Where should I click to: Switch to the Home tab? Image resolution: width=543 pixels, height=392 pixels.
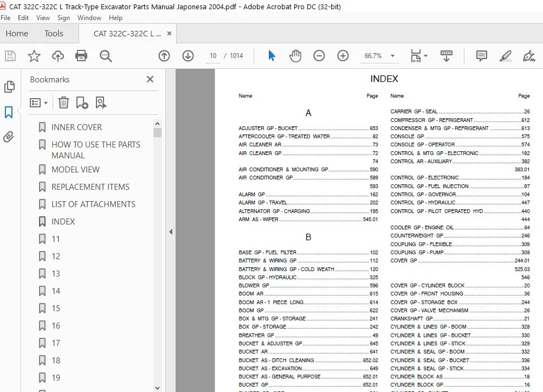click(x=17, y=34)
